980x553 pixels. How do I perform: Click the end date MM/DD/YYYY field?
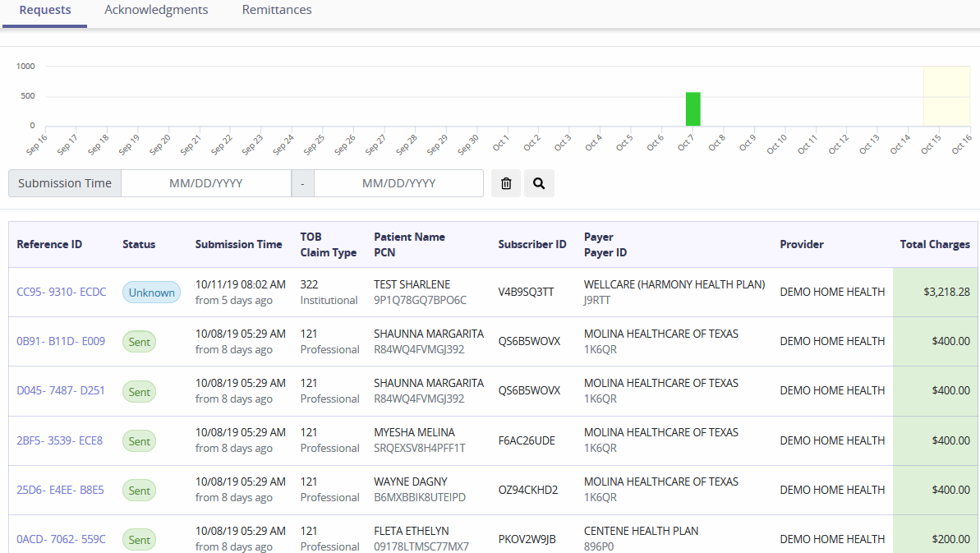pos(398,182)
